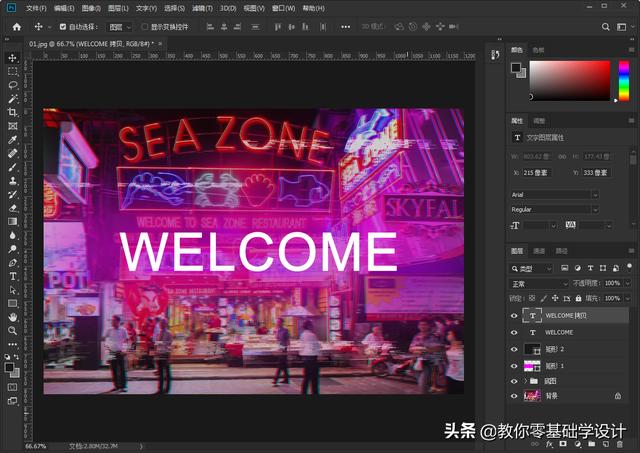Screen dimensions: 640x453
Task: Pick a hue on the rainbow slider
Action: click(624, 80)
